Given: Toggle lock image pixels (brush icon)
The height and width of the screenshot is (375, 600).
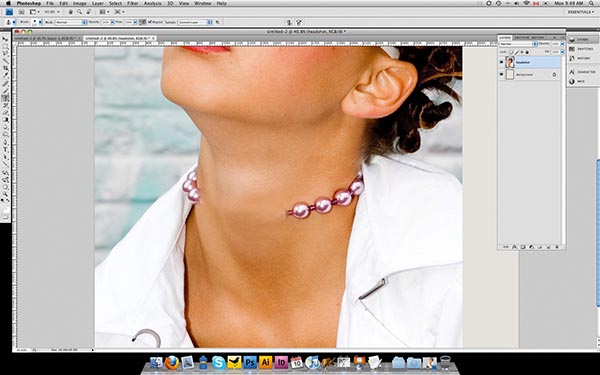Looking at the screenshot, I should coord(517,52).
